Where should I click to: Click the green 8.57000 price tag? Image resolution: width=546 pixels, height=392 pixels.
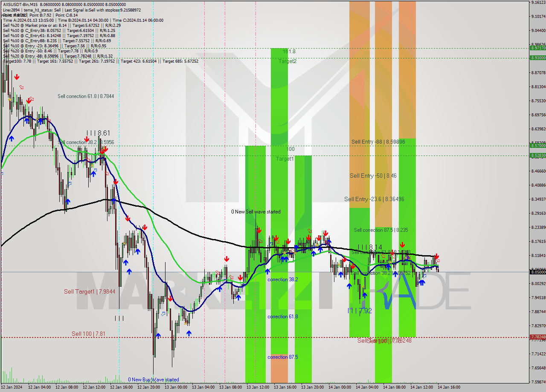pyautogui.click(x=538, y=145)
